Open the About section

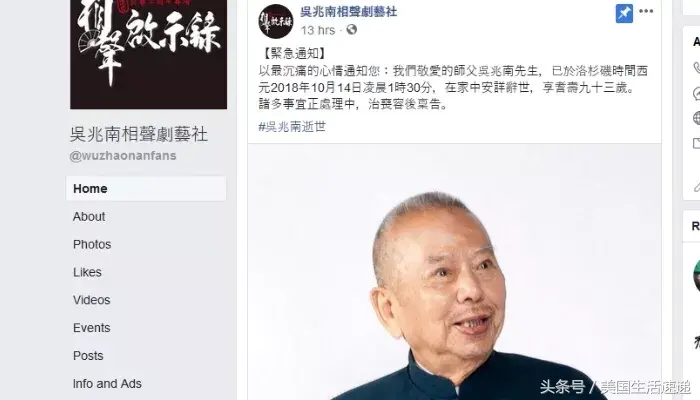(89, 217)
